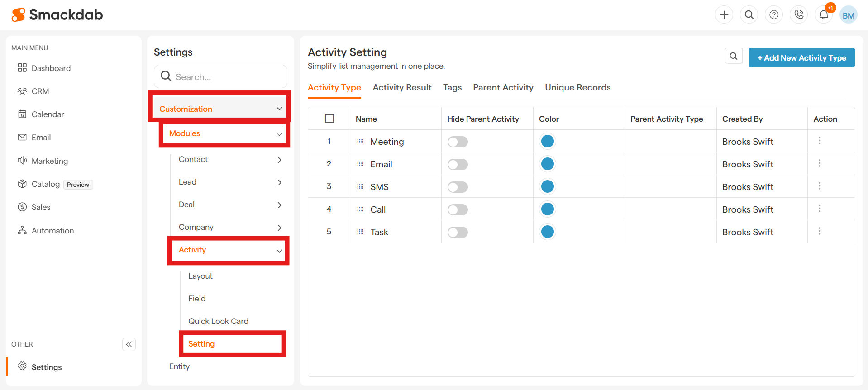The height and width of the screenshot is (390, 868).
Task: Toggle Hide Parent Activity for Meeting
Action: pos(458,142)
